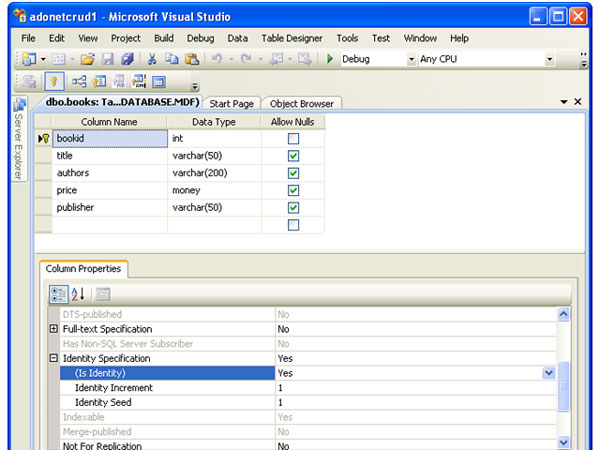Open the Any CPU platform dropdown
This screenshot has height=450, width=600.
click(549, 59)
